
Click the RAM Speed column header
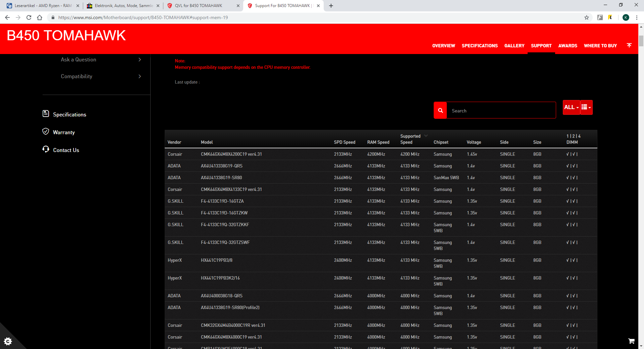pyautogui.click(x=378, y=142)
